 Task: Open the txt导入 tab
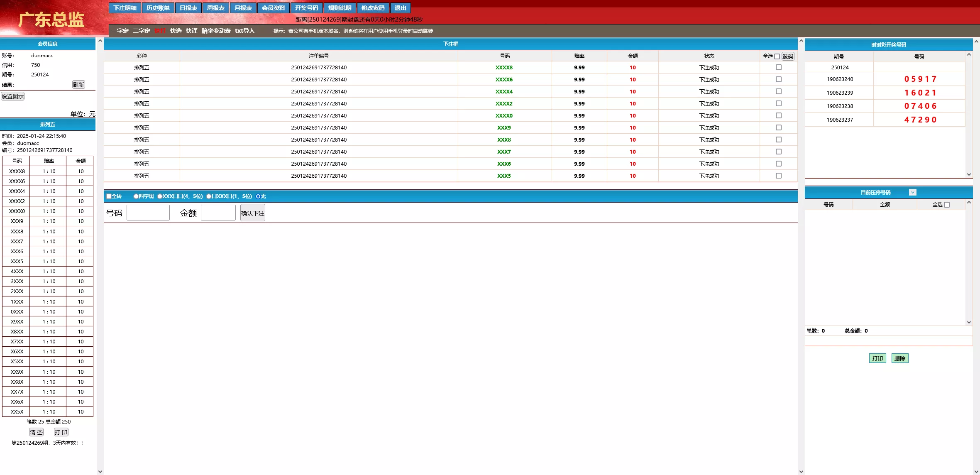pos(244,31)
